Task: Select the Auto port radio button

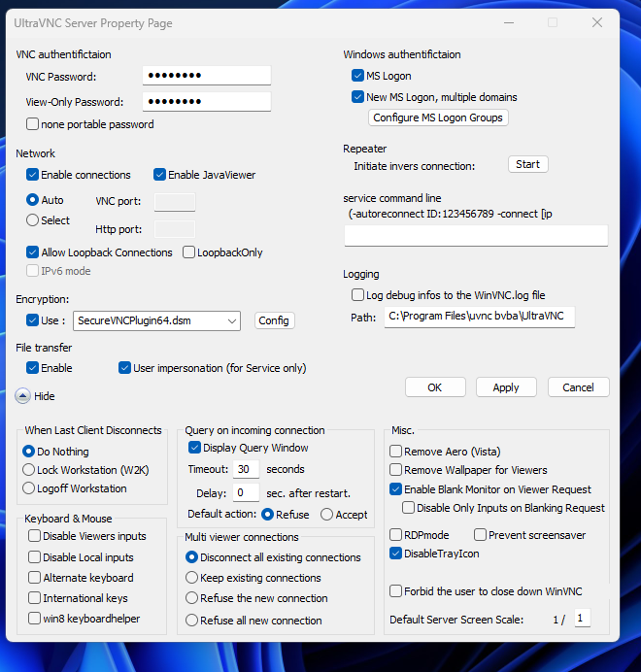Action: 33,200
